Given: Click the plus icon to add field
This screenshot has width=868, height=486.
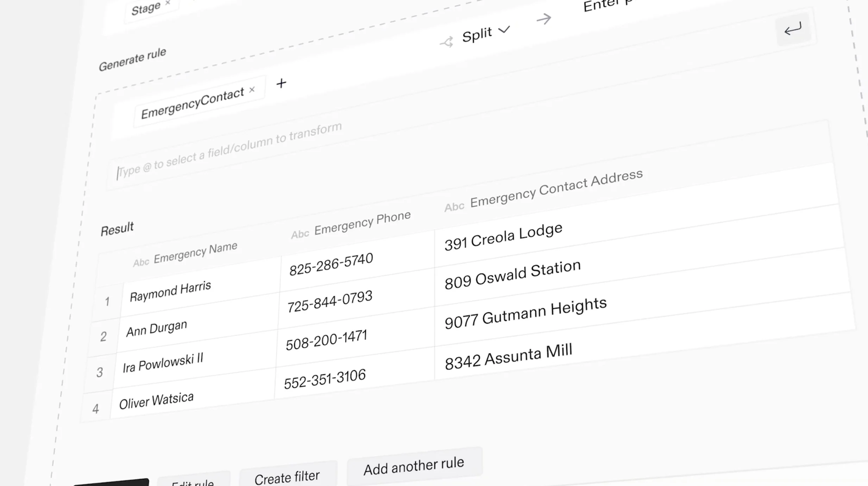Looking at the screenshot, I should 281,83.
